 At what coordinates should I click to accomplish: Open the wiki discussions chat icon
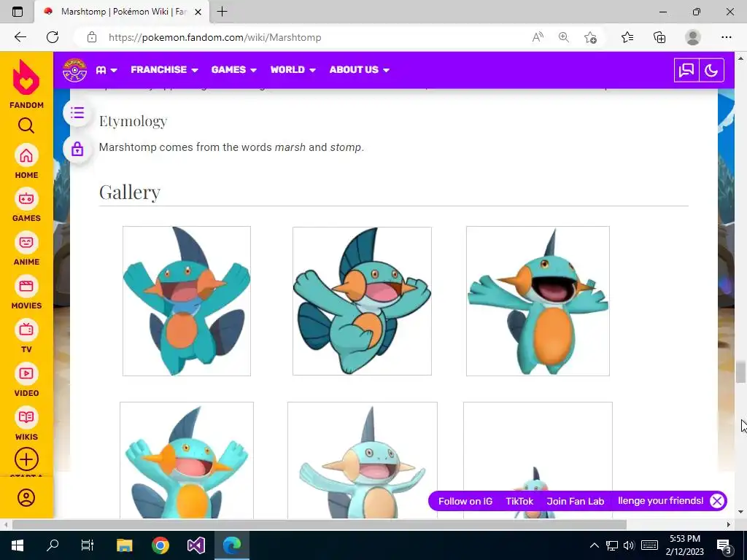click(686, 71)
